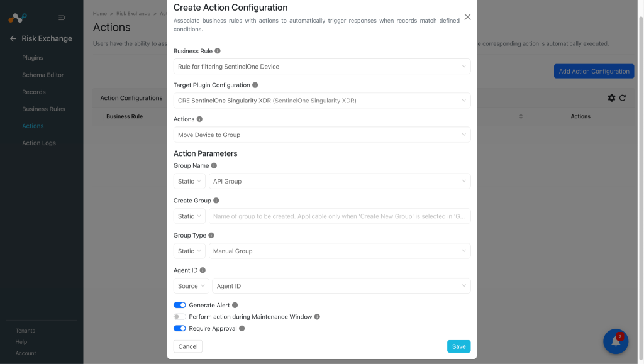Image resolution: width=644 pixels, height=364 pixels.
Task: Open Action Logs in sidebar
Action: (39, 143)
